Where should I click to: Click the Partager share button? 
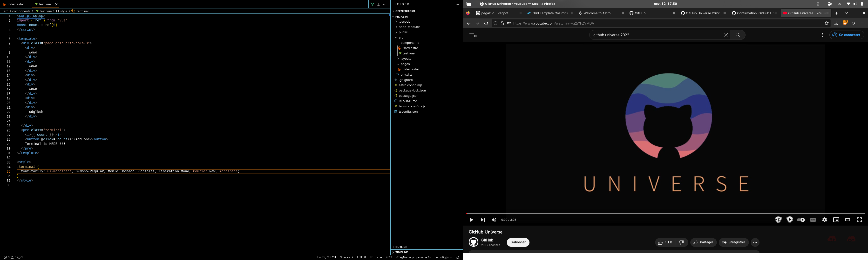click(703, 242)
